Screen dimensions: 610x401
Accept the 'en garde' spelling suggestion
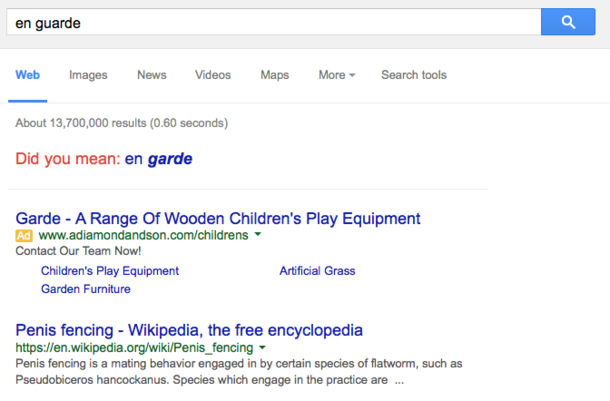[x=158, y=159]
